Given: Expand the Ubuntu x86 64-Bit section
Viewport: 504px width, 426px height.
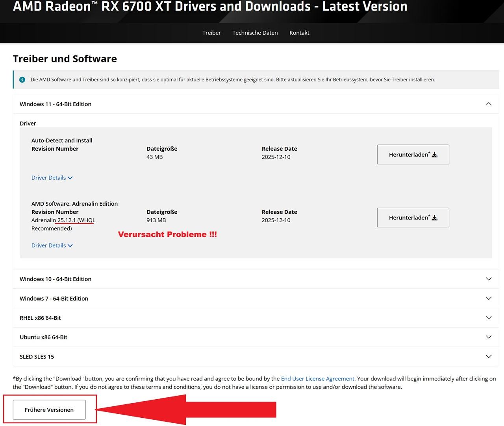Looking at the screenshot, I should [x=256, y=337].
